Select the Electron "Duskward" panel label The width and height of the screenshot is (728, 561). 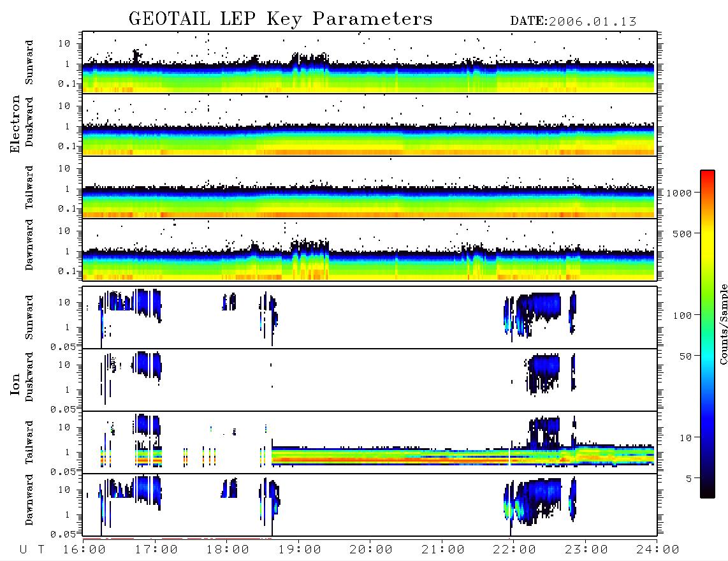click(29, 122)
